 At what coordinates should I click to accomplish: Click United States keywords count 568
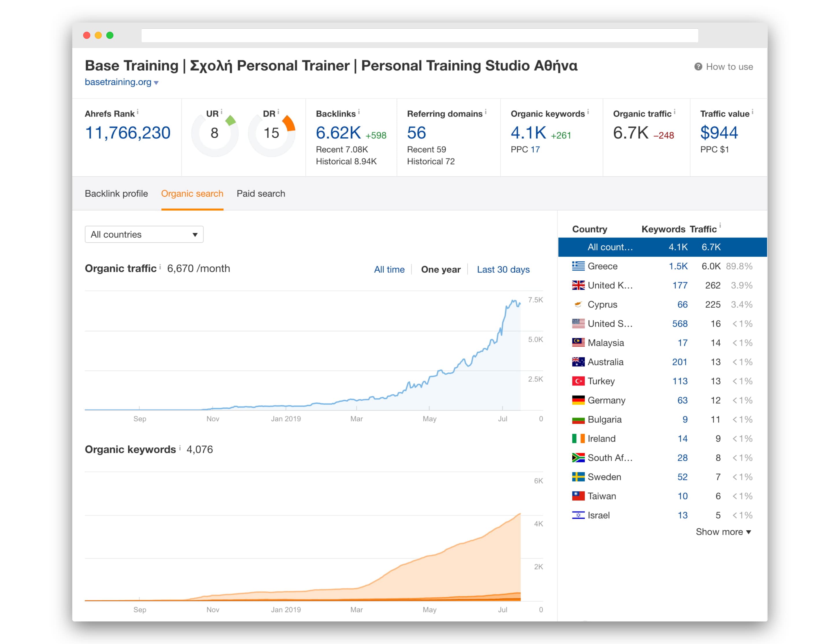click(680, 324)
